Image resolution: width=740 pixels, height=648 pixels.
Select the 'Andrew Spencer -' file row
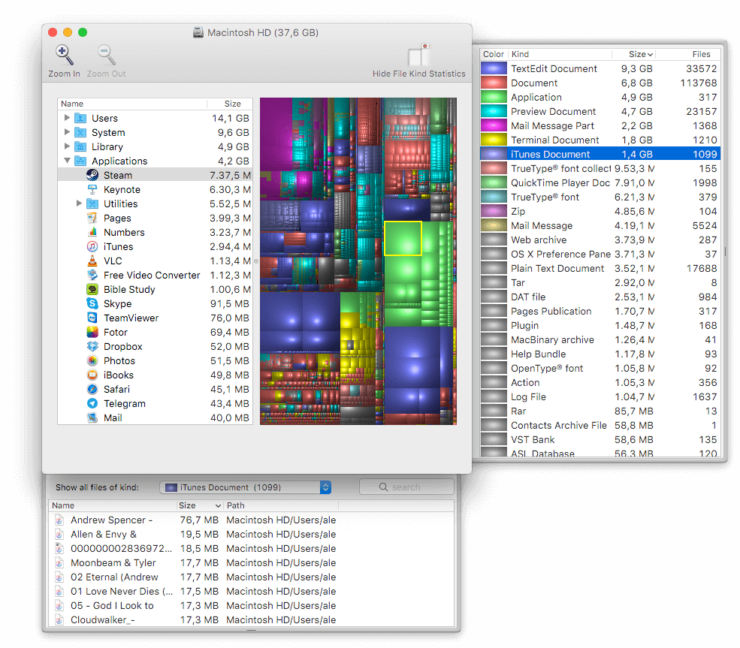pos(252,520)
